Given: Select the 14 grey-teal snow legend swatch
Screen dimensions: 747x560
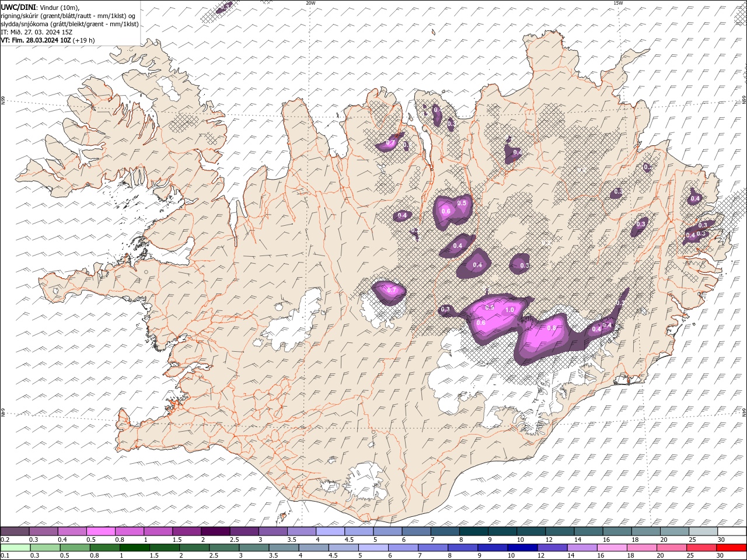Looking at the screenshot, I should (x=588, y=531).
